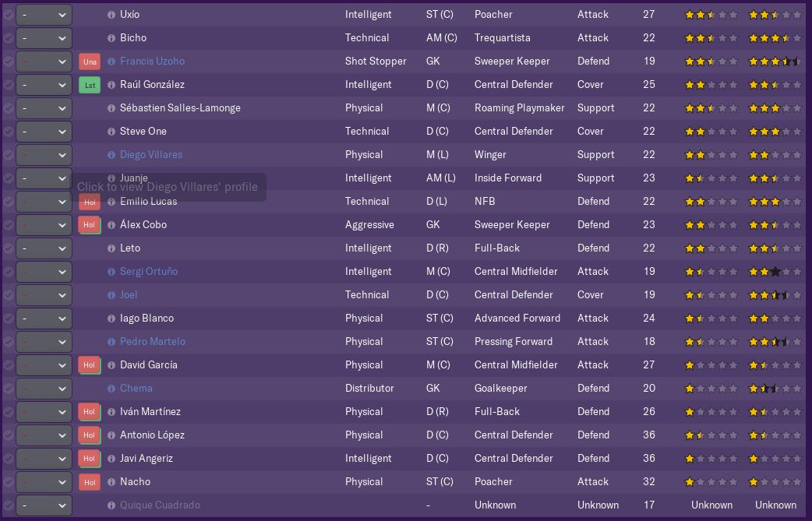Toggle the selection tick for Sébastien Salles-Lamonge

(8, 108)
